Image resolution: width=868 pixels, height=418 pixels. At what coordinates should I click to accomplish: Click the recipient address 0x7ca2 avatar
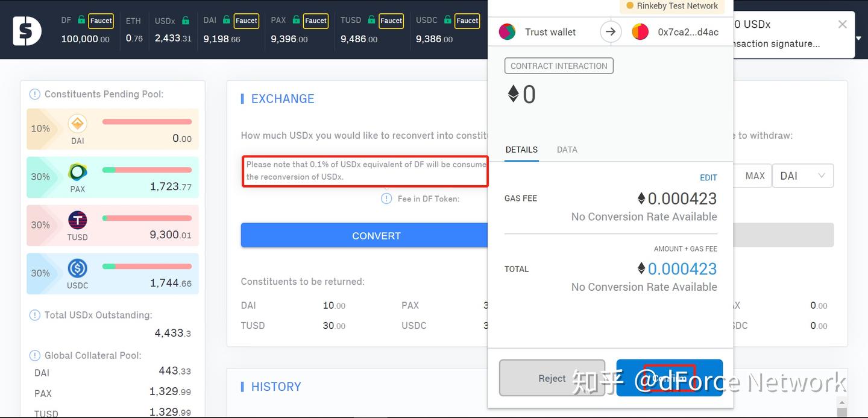pyautogui.click(x=640, y=32)
